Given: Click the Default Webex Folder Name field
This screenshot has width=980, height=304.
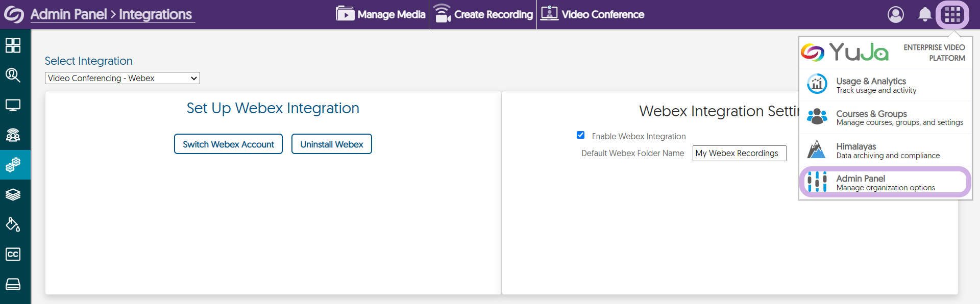Looking at the screenshot, I should pos(739,153).
